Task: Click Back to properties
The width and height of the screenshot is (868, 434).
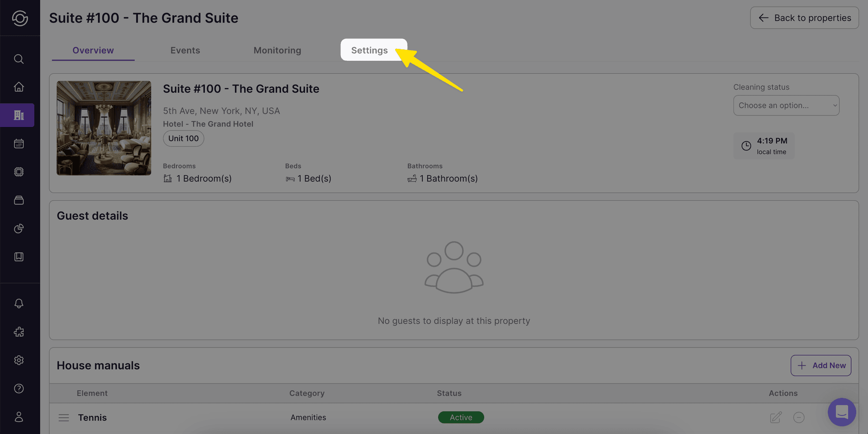Action: click(x=804, y=18)
